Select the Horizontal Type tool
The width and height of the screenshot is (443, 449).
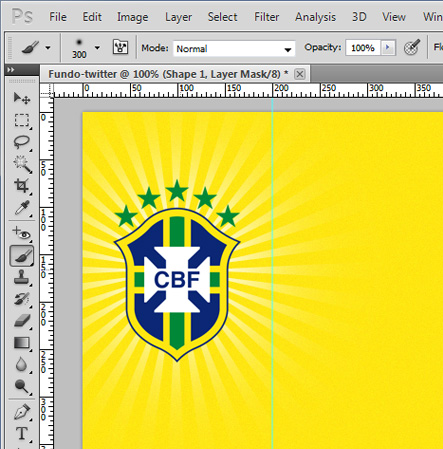pos(22,434)
